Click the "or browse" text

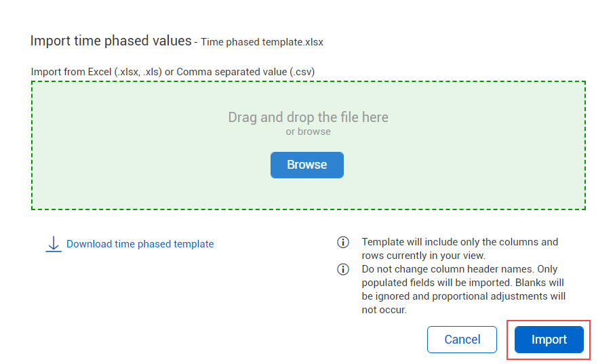308,132
